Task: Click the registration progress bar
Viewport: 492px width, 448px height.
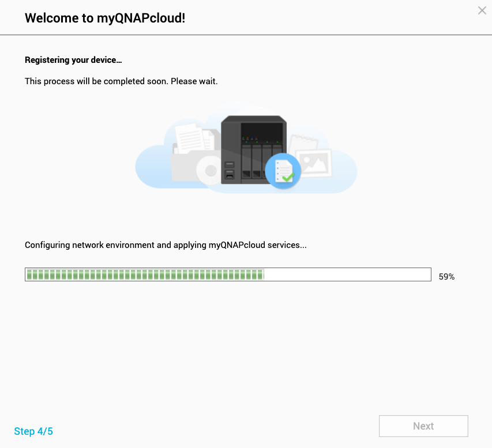Action: pyautogui.click(x=227, y=274)
